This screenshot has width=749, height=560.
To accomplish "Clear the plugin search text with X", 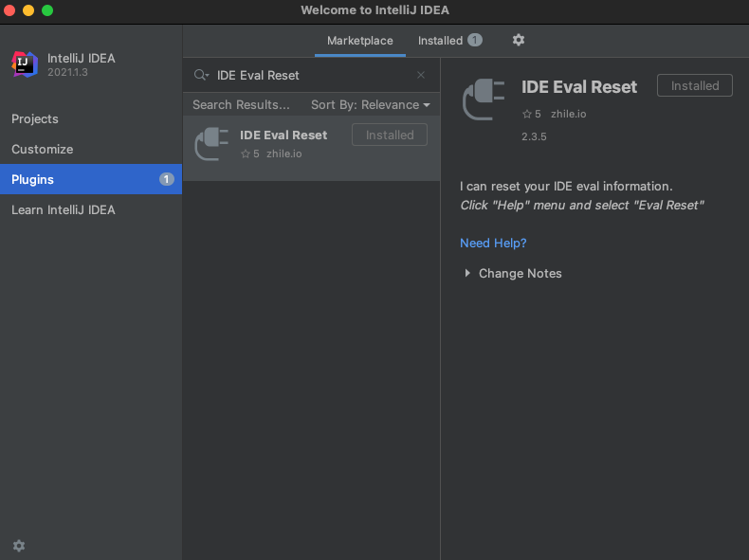I will pos(421,75).
